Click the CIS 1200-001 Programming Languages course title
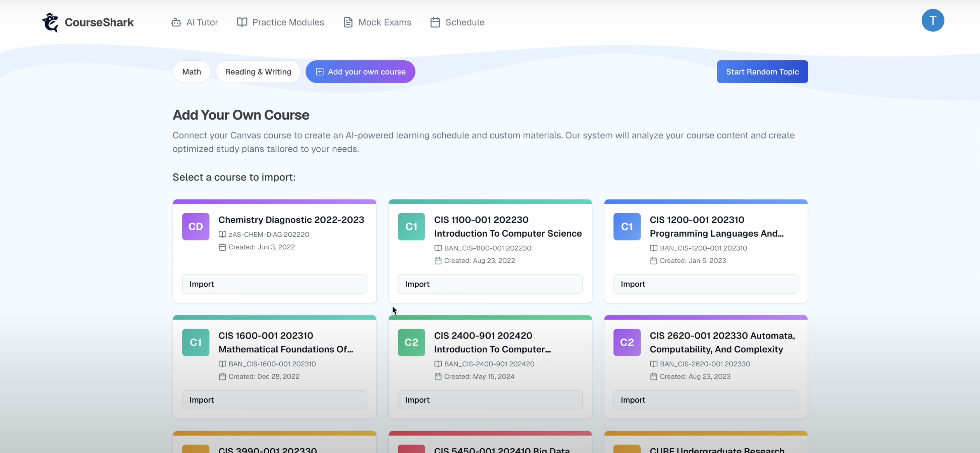Image resolution: width=980 pixels, height=453 pixels. (x=716, y=226)
